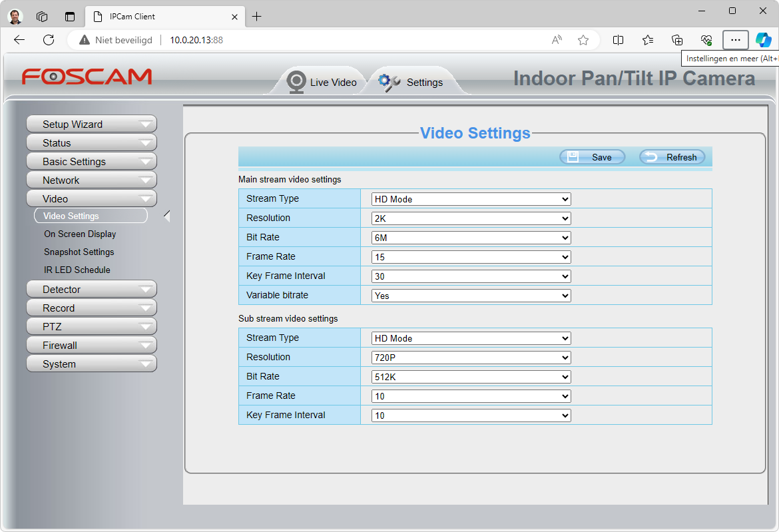Switch to the Settings tab
This screenshot has height=532, width=779.
pos(411,83)
